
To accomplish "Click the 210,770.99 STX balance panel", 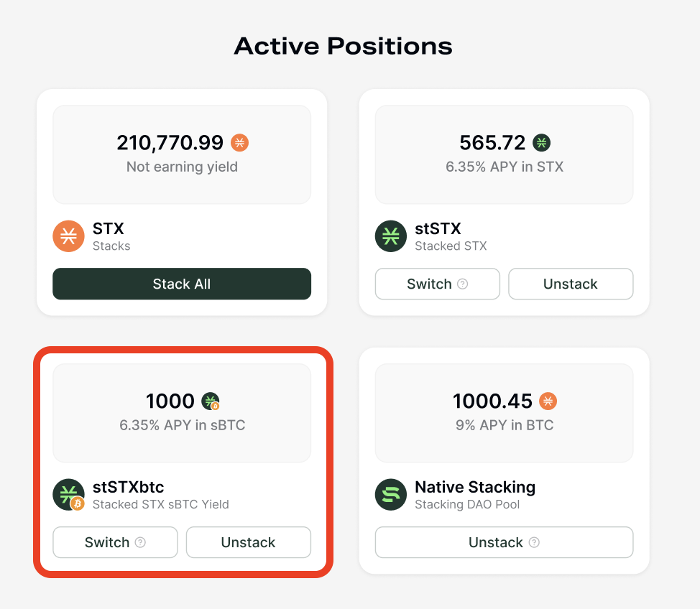I will coord(182,154).
